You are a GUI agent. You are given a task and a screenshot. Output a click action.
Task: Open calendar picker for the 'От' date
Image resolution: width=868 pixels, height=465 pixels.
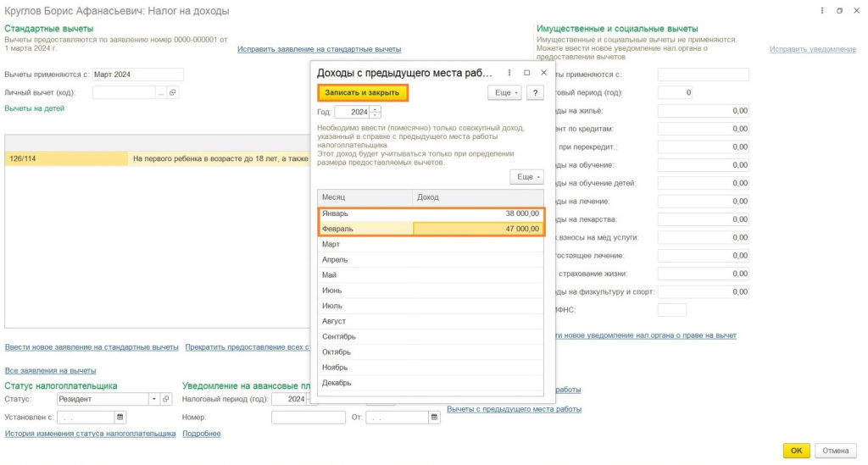(436, 418)
